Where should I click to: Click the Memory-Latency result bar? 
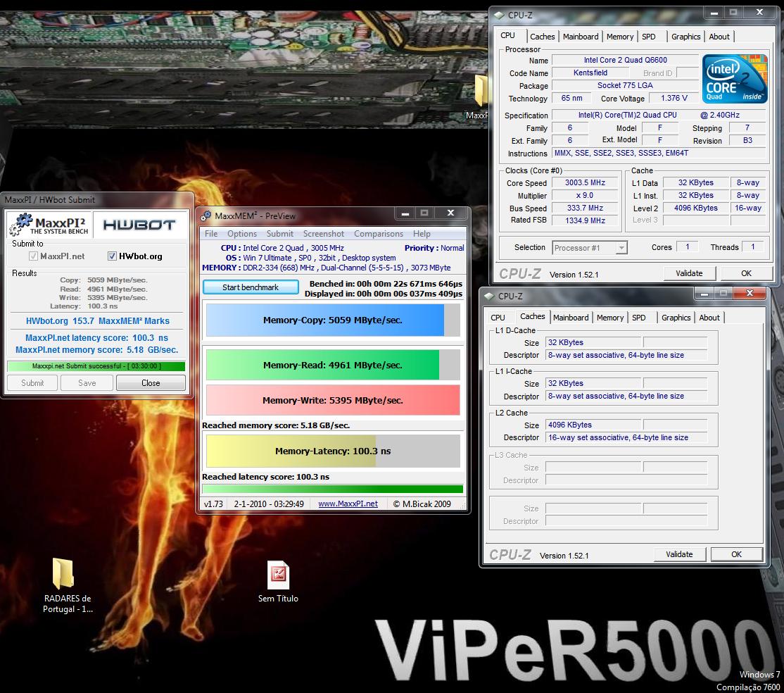pos(333,451)
